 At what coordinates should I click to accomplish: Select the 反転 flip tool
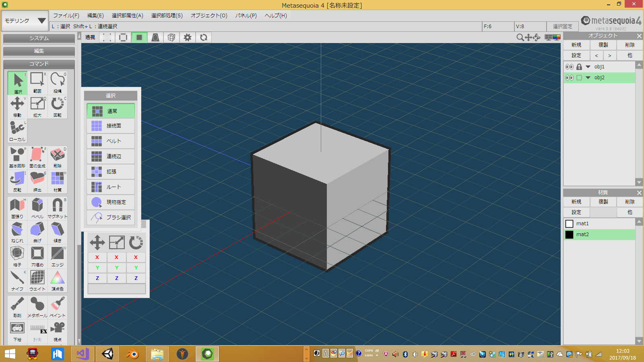pyautogui.click(x=17, y=182)
